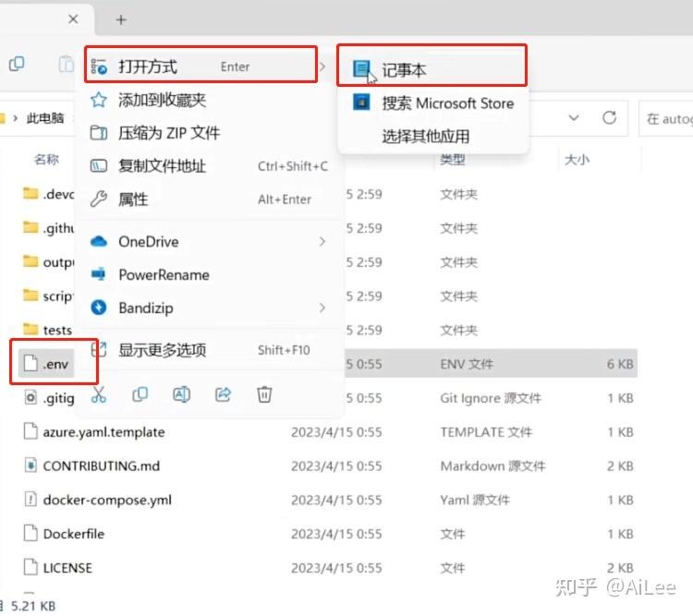Screen dimensions: 693x616
Task: Click the refresh icon beside address bar
Action: click(x=610, y=117)
